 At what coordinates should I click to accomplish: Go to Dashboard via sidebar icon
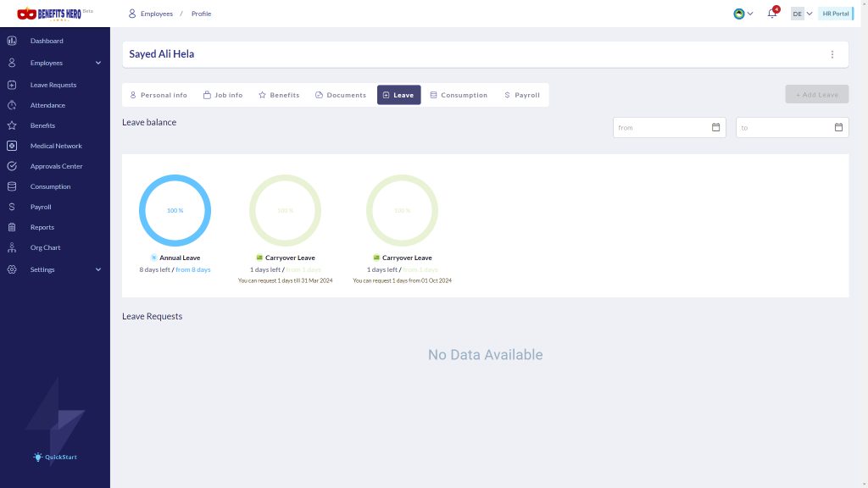pos(12,41)
